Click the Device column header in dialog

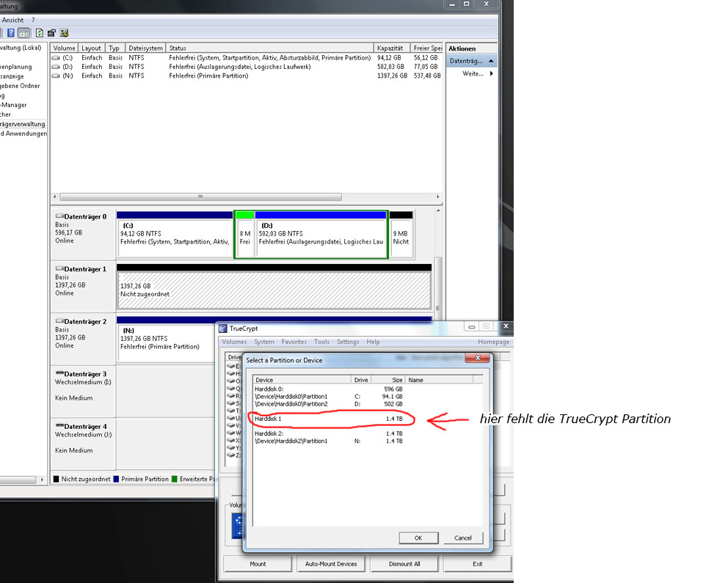[302, 380]
